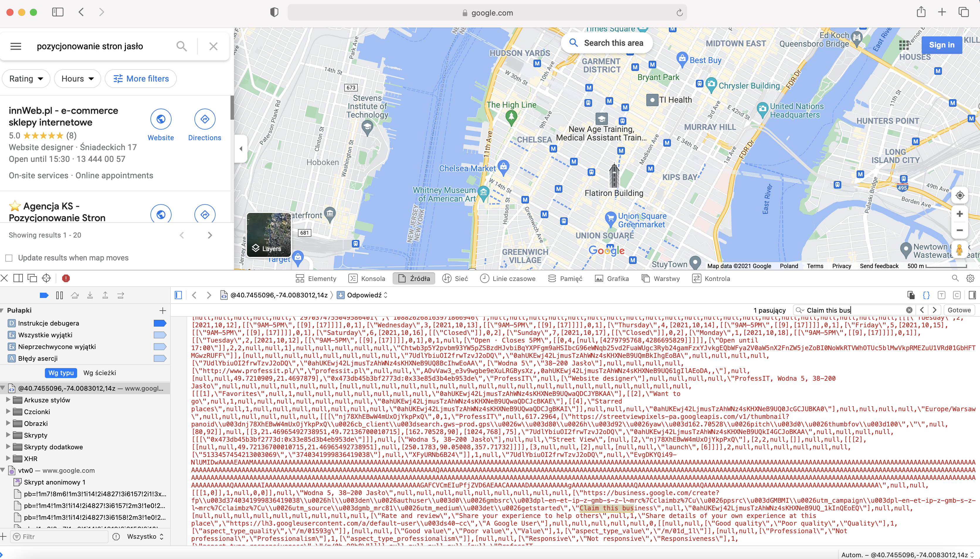Step over in the debugger
Viewport: 980px width, 559px height.
75,295
